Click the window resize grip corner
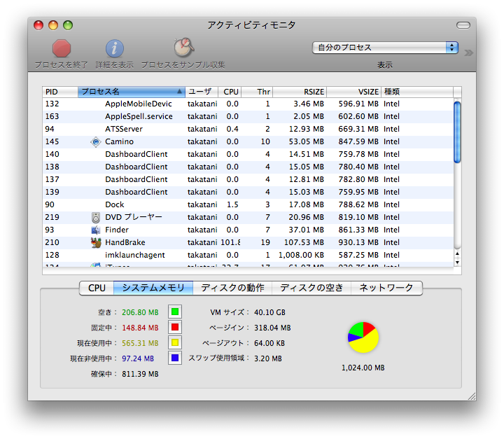Image resolution: width=504 pixels, height=439 pixels. click(472, 396)
